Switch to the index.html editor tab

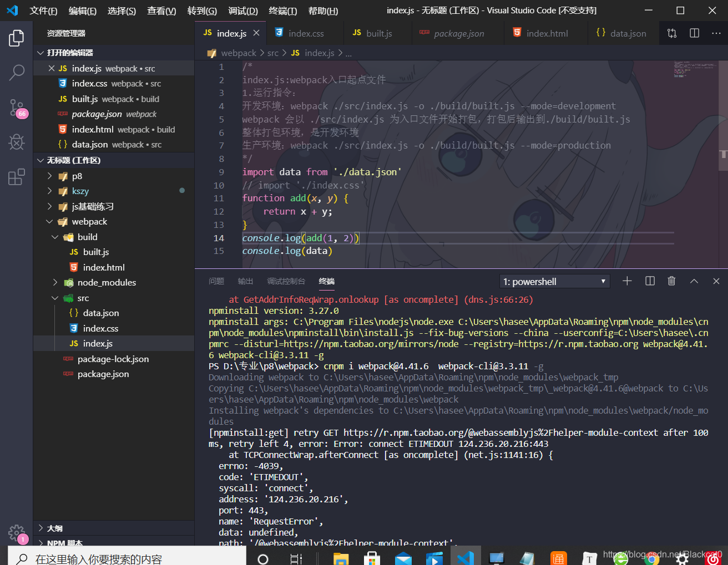click(x=546, y=33)
